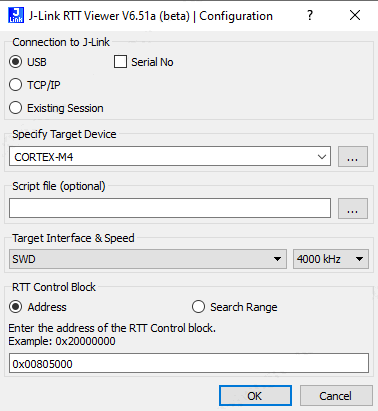Close the Configuration dialog

point(355,15)
